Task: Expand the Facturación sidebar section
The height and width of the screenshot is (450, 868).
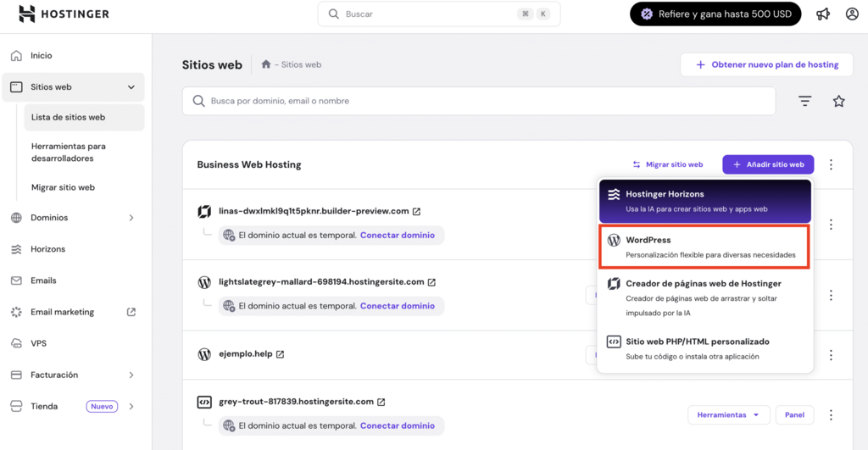Action: click(131, 375)
